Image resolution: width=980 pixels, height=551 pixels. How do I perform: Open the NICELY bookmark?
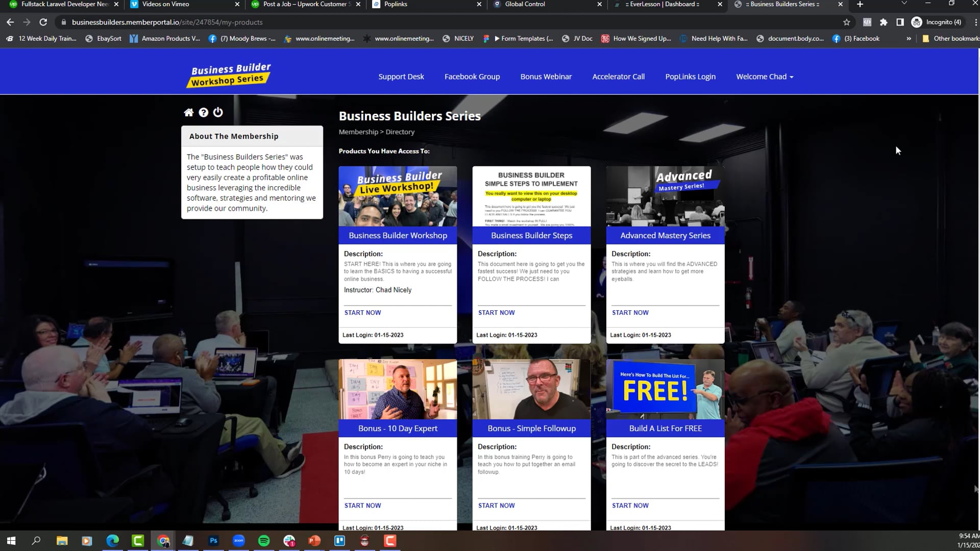coord(458,38)
